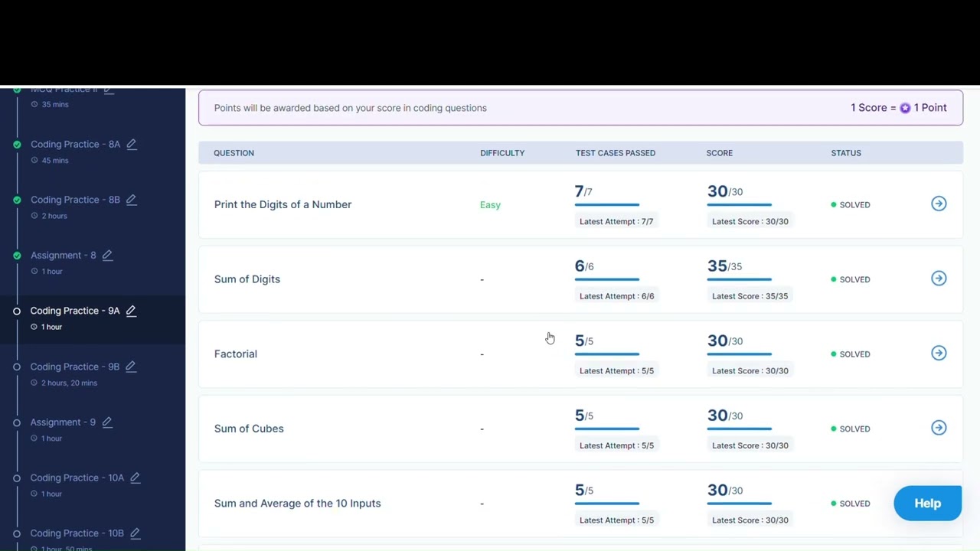980x551 pixels.
Task: Click the purple point coin icon
Action: [x=905, y=108]
